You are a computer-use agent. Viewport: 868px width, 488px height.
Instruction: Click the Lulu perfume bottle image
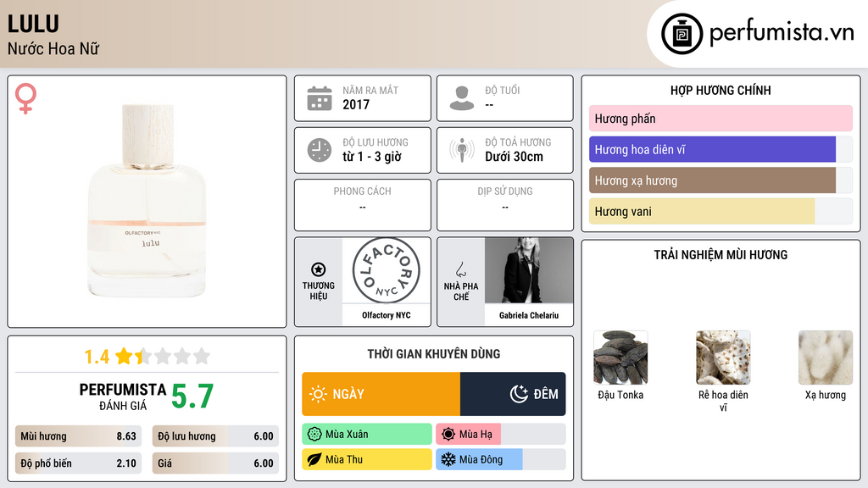147,201
